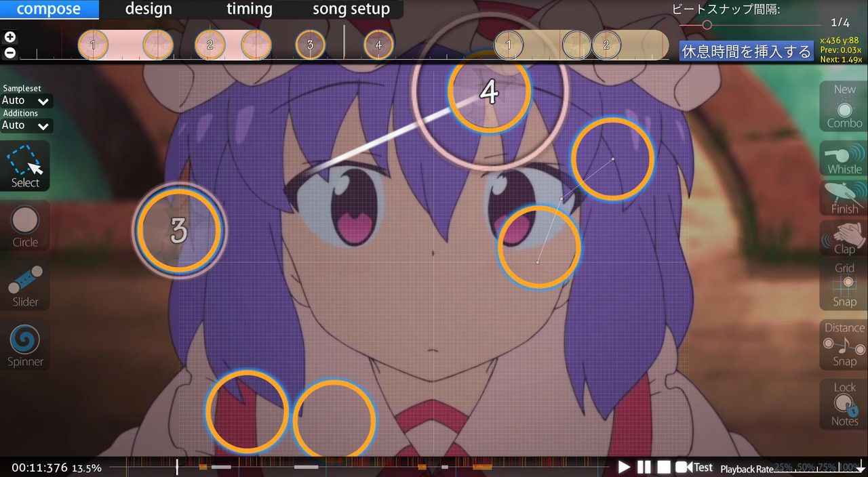Switch to the timing tab
Viewport: 868px width, 477px height.
click(x=249, y=9)
